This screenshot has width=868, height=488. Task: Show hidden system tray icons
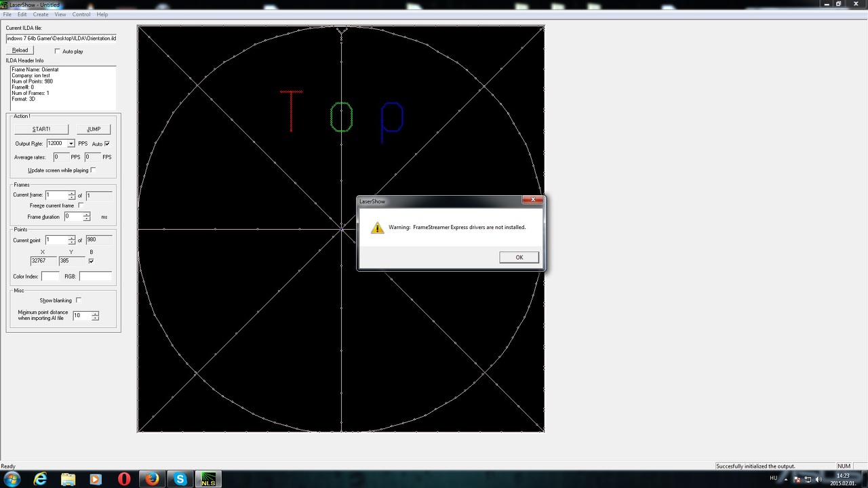pos(786,479)
